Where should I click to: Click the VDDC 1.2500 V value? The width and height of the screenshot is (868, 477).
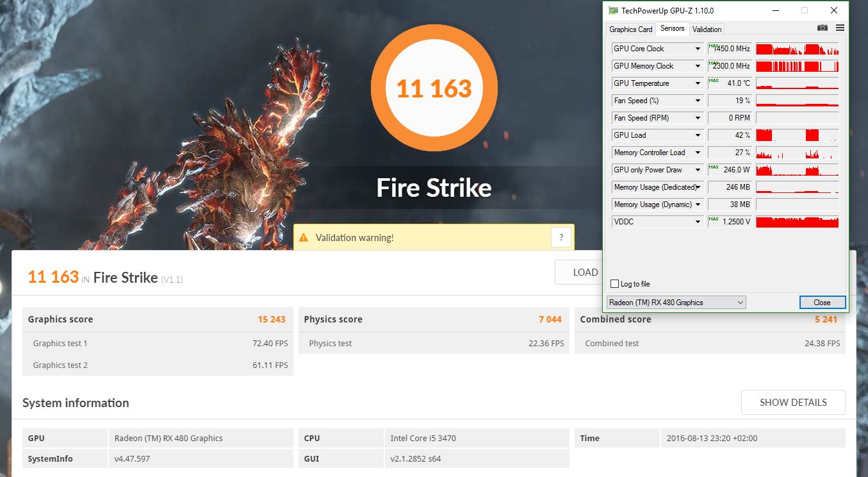(x=730, y=222)
